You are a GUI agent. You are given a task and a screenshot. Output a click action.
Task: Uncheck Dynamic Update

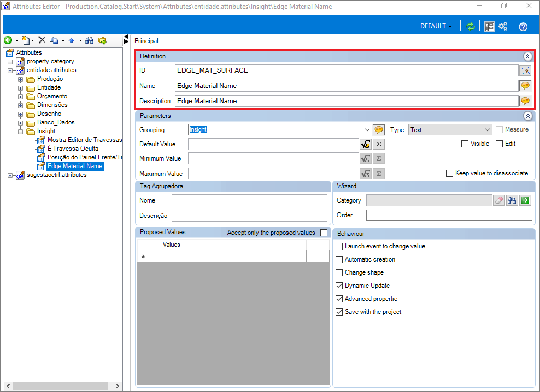click(339, 286)
